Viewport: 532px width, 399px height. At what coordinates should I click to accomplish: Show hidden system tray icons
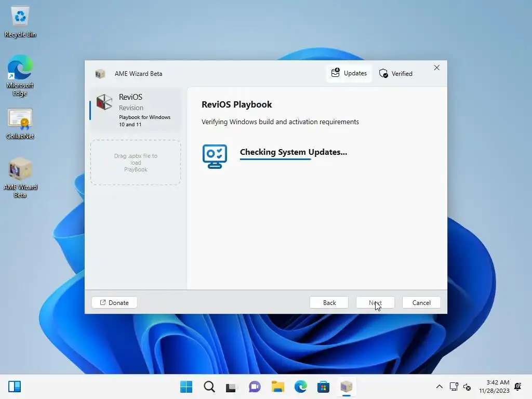pos(440,387)
